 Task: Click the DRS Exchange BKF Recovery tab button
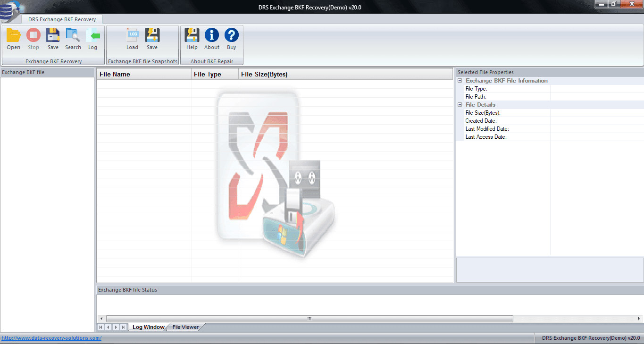pyautogui.click(x=62, y=19)
